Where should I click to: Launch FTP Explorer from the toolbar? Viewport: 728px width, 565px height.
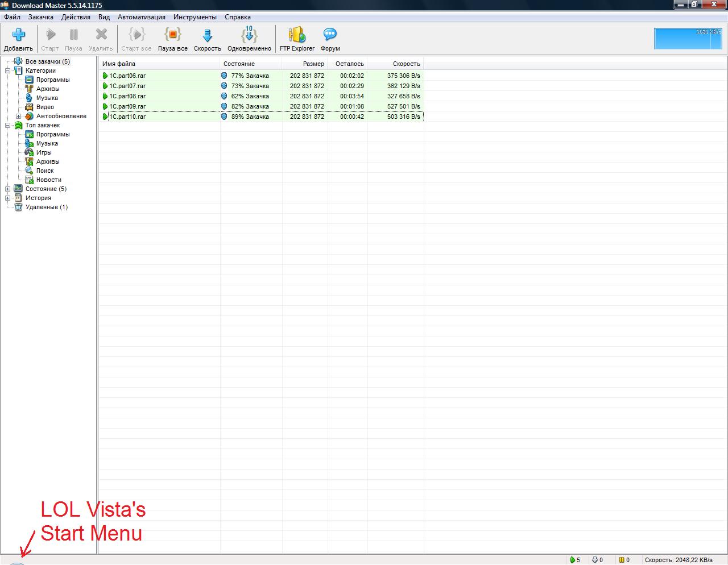[297, 35]
